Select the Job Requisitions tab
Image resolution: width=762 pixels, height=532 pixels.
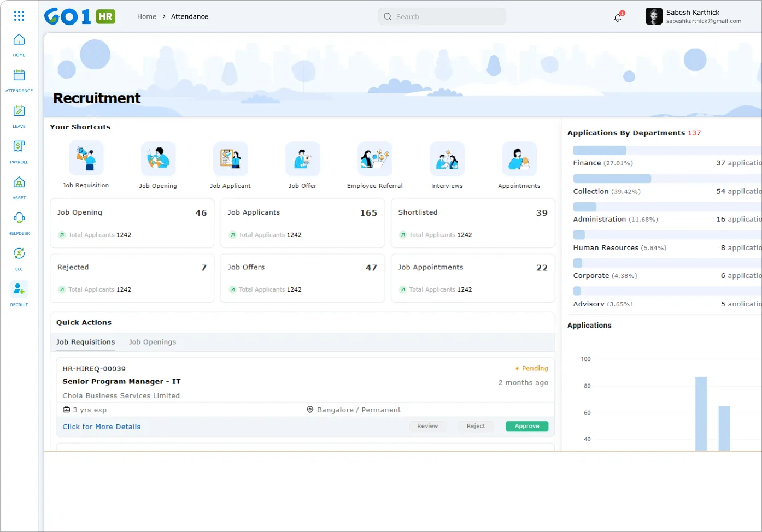coord(85,342)
